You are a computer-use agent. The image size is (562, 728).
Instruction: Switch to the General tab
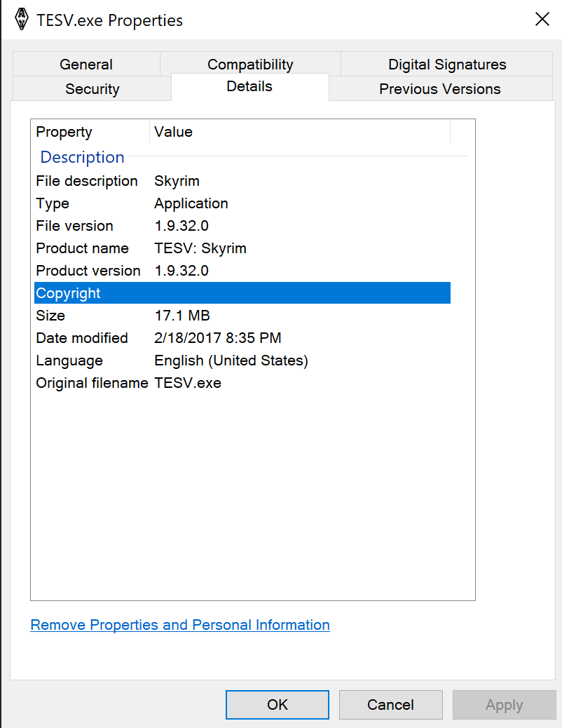coord(86,64)
